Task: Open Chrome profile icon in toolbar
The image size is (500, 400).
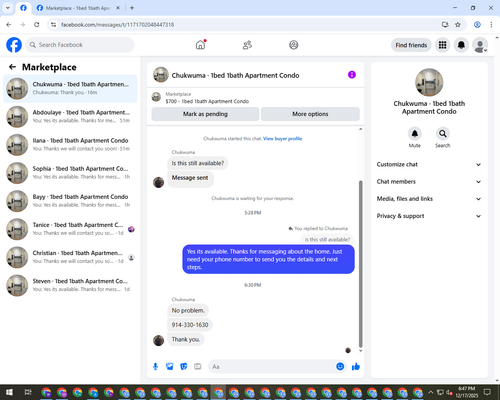Action: [477, 25]
